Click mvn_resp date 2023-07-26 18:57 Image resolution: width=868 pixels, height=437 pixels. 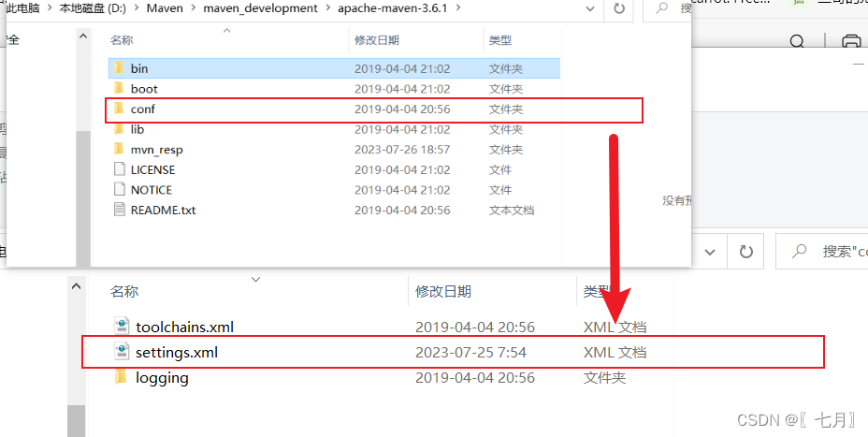(x=402, y=150)
